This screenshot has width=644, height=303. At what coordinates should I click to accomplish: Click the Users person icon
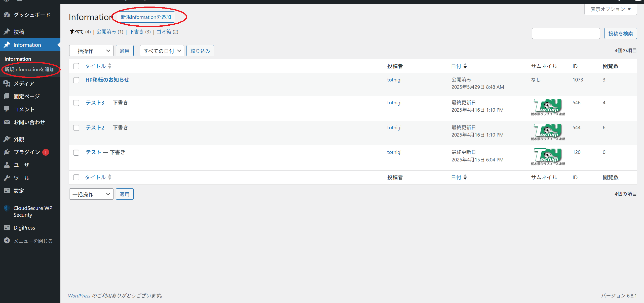pos(7,165)
